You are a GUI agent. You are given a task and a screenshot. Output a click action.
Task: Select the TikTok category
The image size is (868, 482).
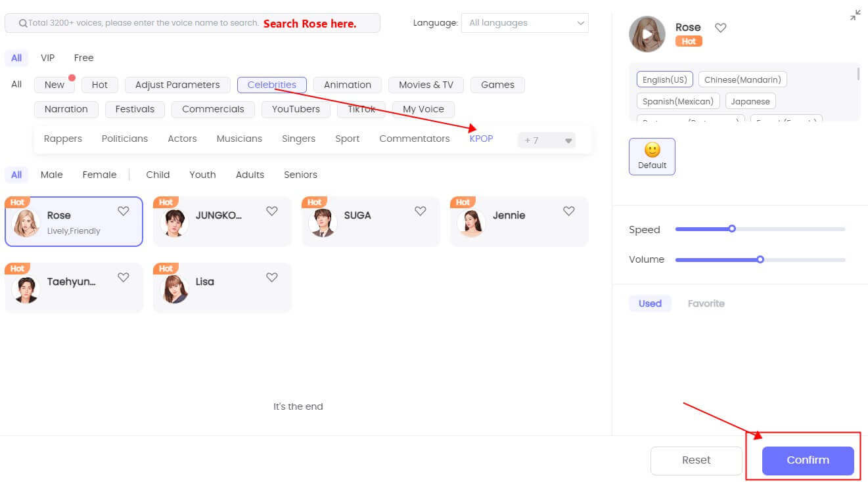point(361,109)
